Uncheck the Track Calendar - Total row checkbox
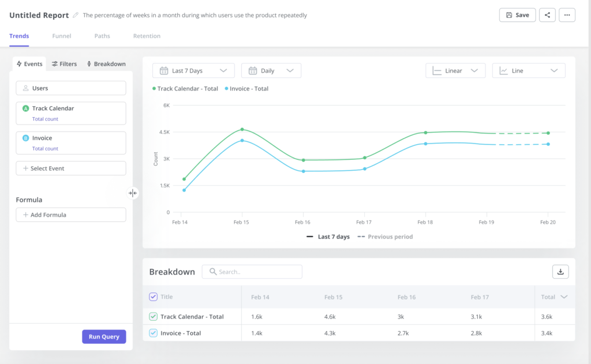Viewport: 591px width, 364px height. [x=153, y=316]
